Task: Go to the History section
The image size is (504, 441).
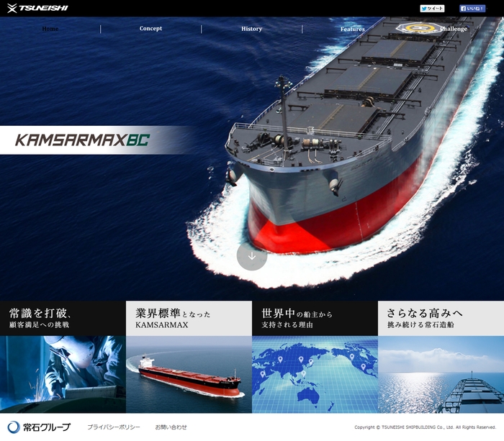Action: tap(252, 29)
